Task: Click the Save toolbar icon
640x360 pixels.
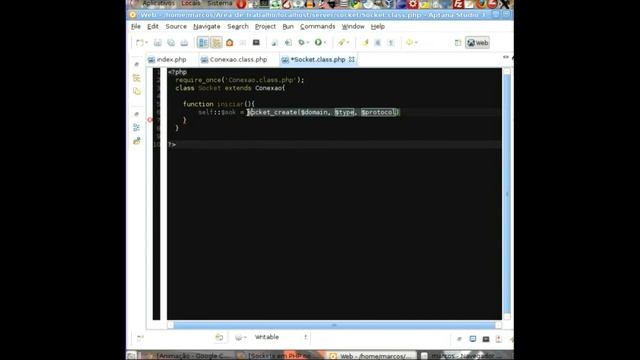Action: coord(158,42)
